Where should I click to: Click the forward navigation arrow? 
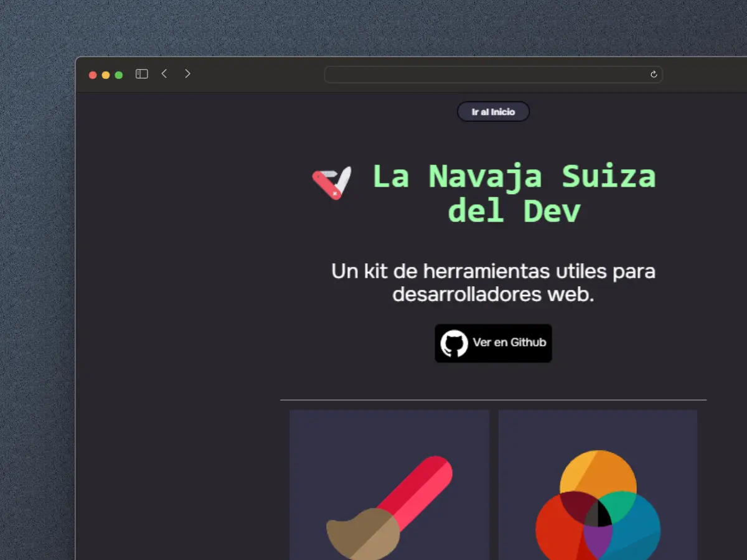point(187,73)
